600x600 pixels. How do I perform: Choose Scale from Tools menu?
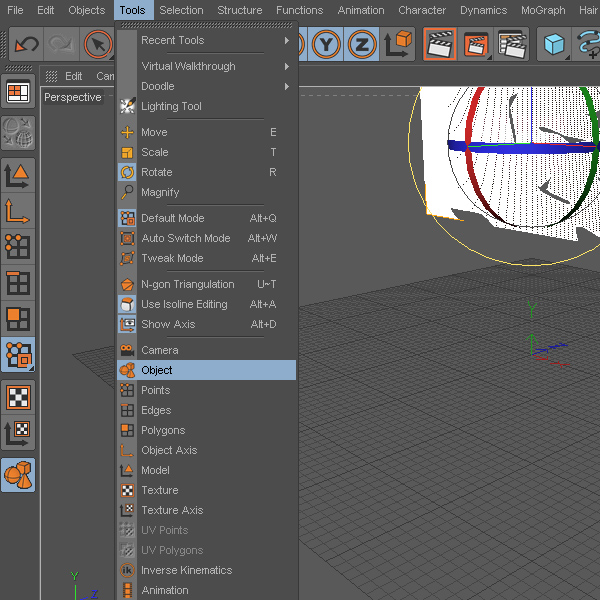click(x=207, y=152)
